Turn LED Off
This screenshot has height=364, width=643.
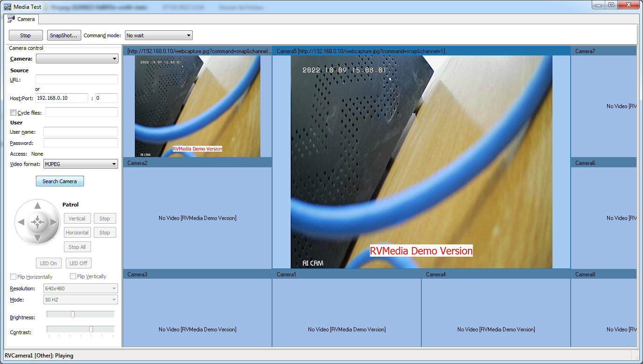[x=78, y=263]
